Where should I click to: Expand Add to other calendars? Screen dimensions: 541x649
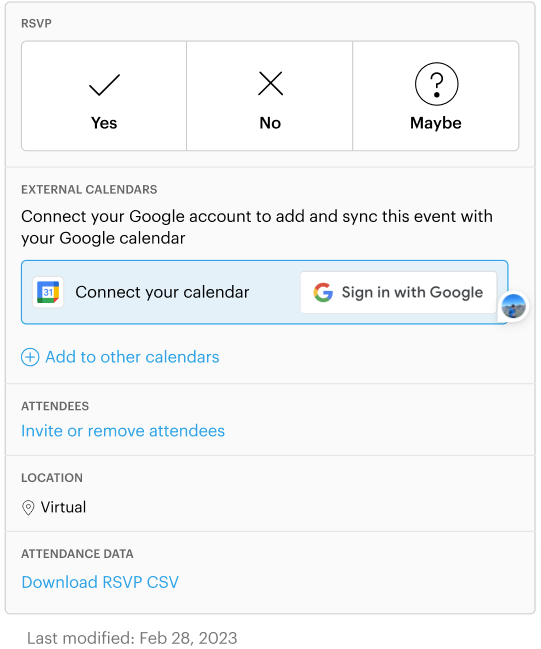(x=132, y=357)
